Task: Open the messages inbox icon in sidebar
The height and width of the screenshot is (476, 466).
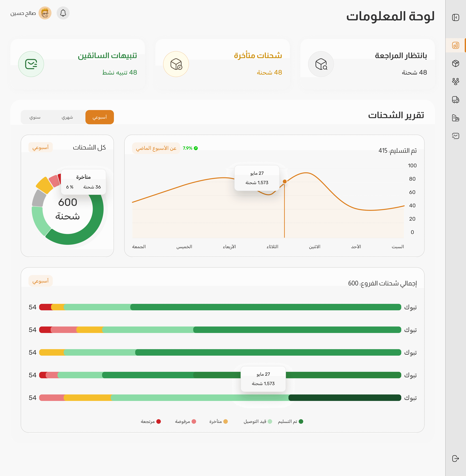Action: pyautogui.click(x=455, y=136)
